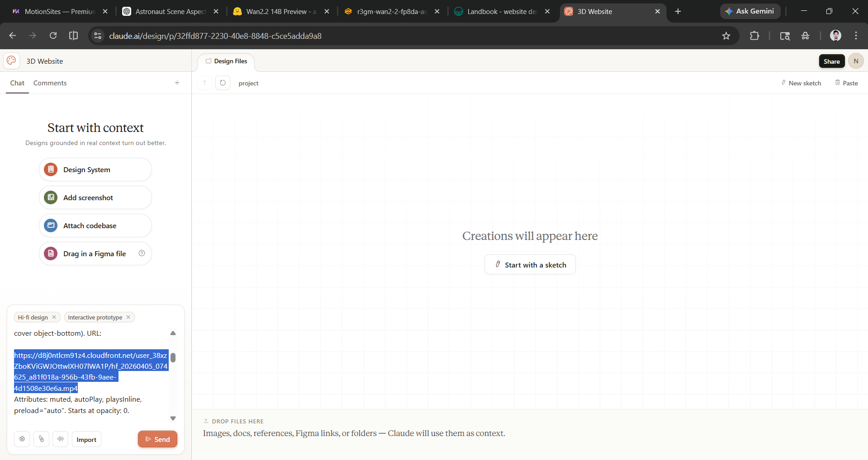
Task: Select Drag in a Figma file option
Action: (95, 253)
